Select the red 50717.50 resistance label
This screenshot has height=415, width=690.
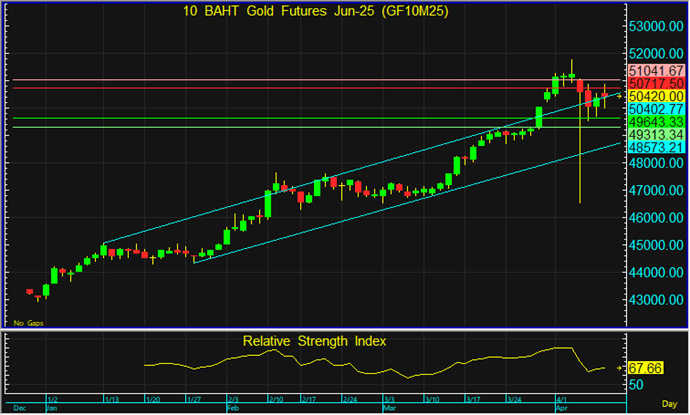pos(656,84)
